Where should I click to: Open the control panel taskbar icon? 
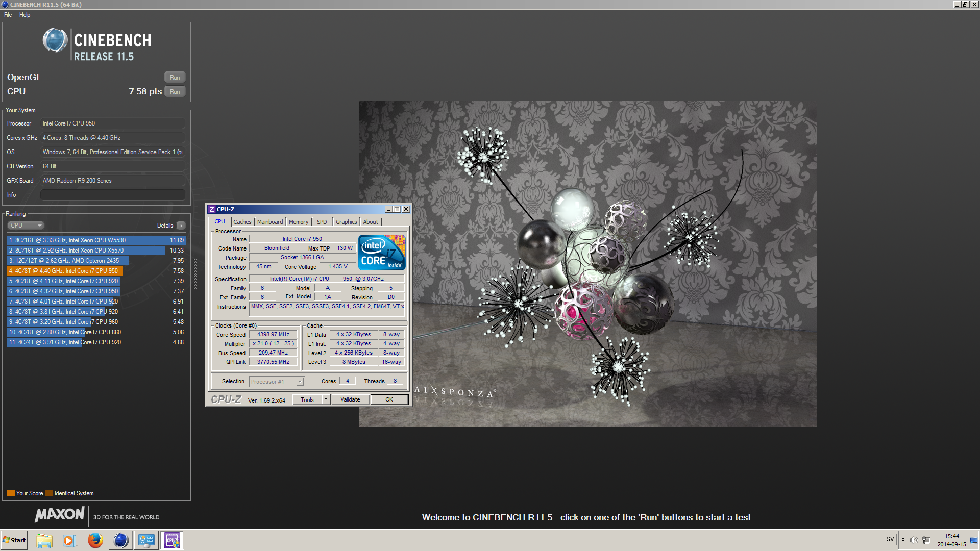pyautogui.click(x=146, y=540)
